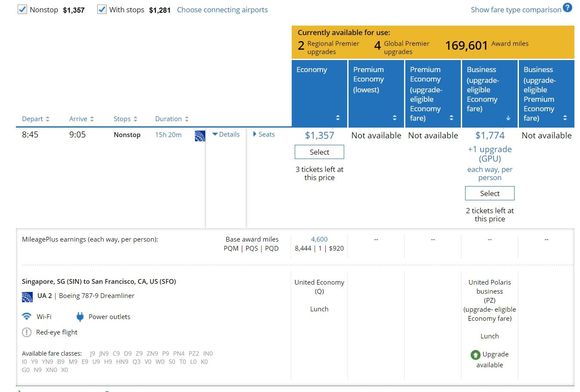Click the United Polaris business (PZ) text
This screenshot has height=392, width=580.
pyautogui.click(x=490, y=291)
